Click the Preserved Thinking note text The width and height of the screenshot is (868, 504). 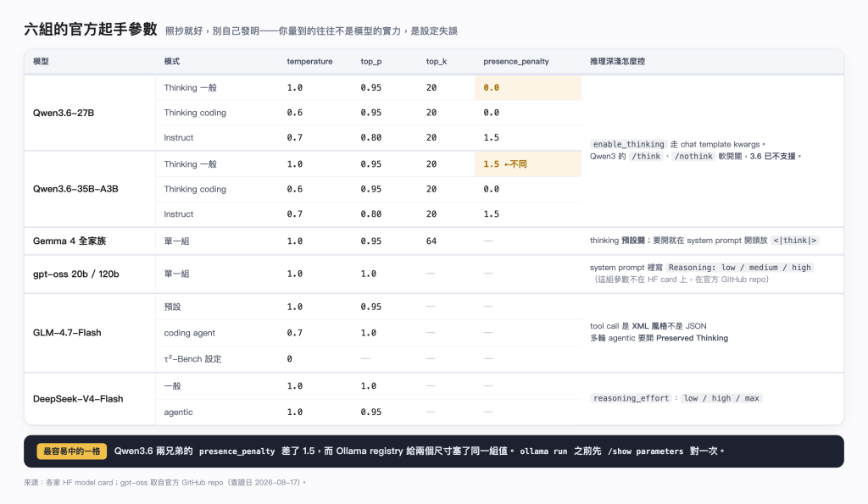click(x=692, y=338)
